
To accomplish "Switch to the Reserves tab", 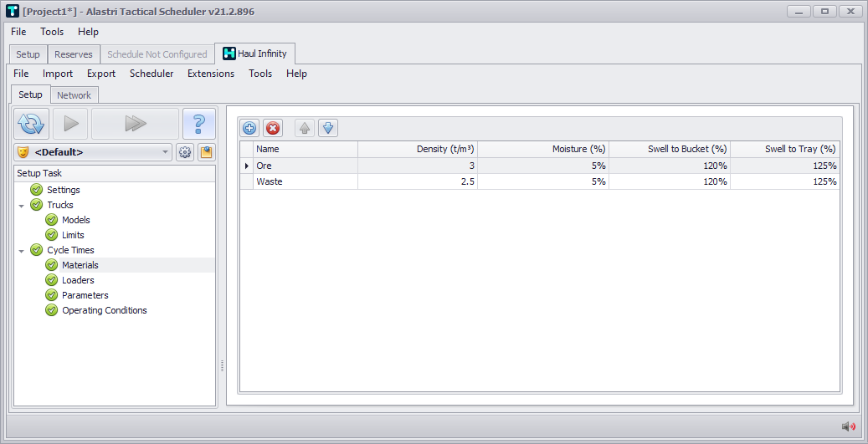I will click(x=74, y=54).
